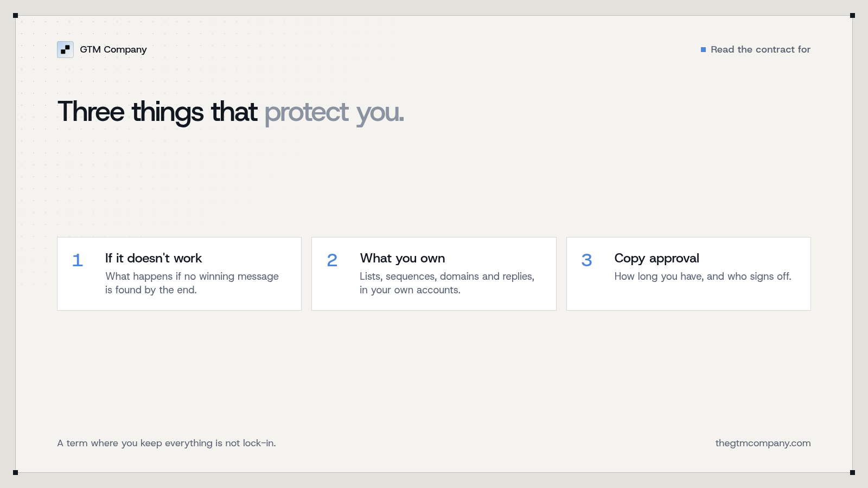This screenshot has width=868, height=488.
Task: Click 'How long you have, and who signs off.'
Action: coord(703,277)
